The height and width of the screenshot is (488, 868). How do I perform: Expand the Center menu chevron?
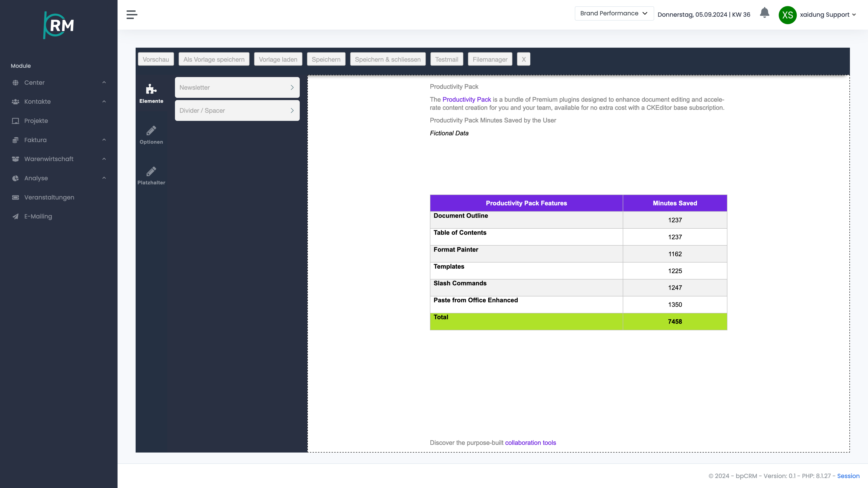(x=104, y=82)
